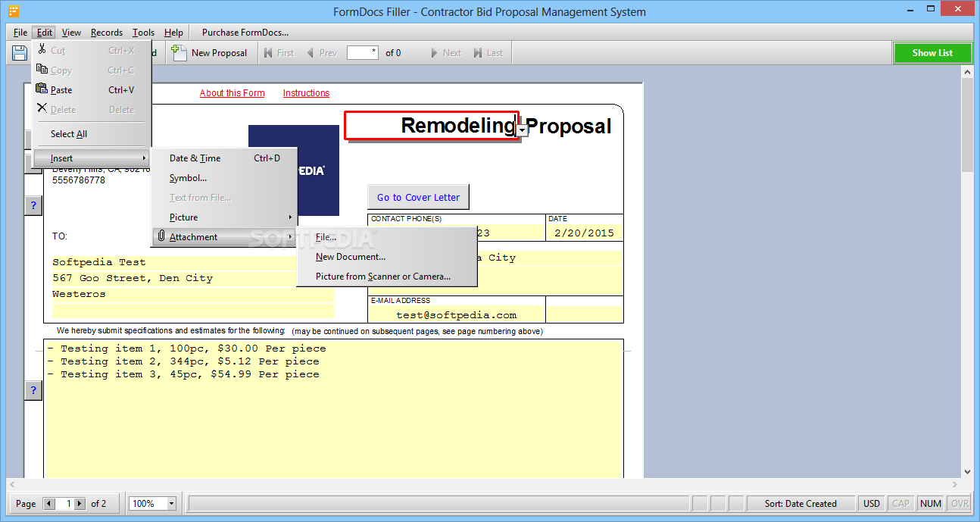Open the Remodeling title dropdown arrow
This screenshot has height=522, width=980.
click(523, 131)
